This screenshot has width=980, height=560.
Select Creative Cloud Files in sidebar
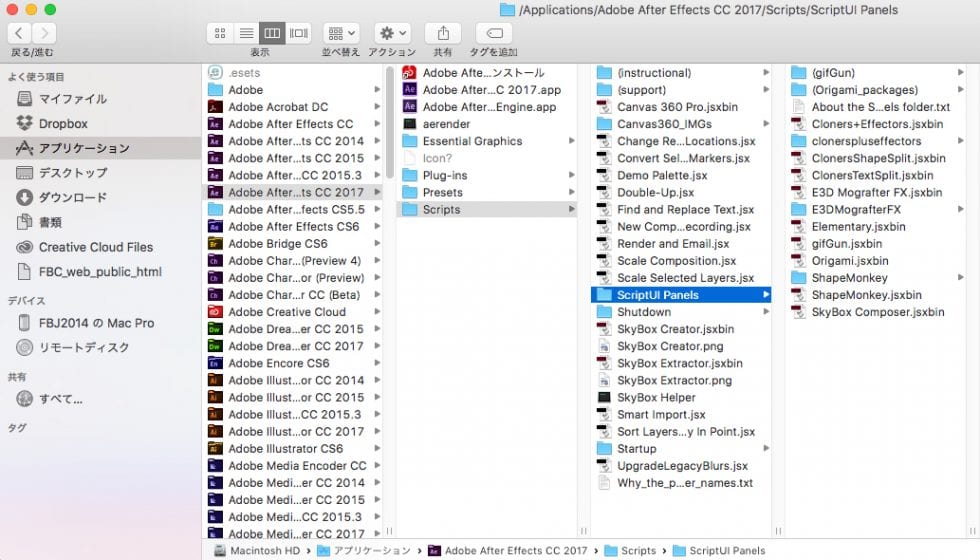(96, 247)
